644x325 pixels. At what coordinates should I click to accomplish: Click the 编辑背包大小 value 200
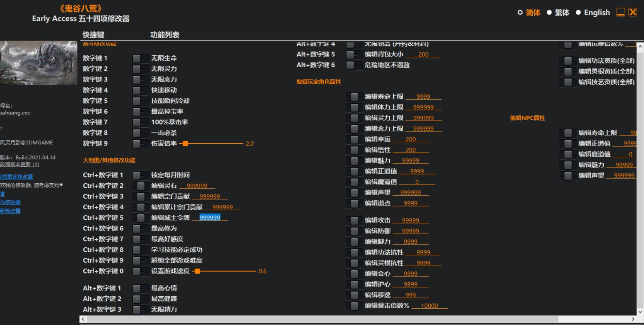424,55
